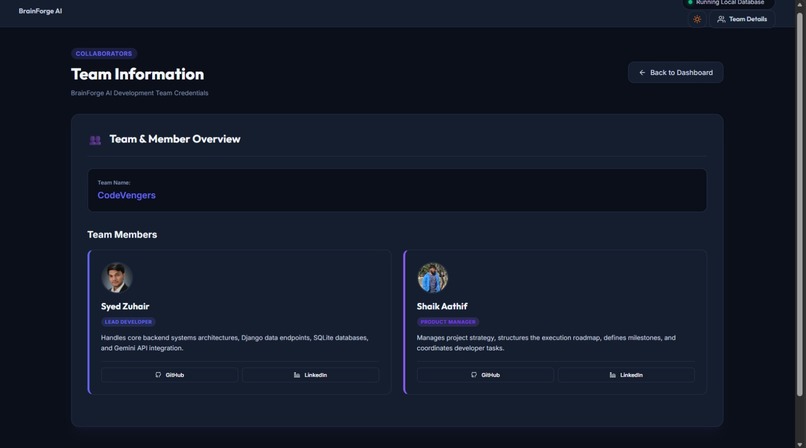Toggle the sun theme switch icon
This screenshot has width=806, height=448.
(x=697, y=20)
